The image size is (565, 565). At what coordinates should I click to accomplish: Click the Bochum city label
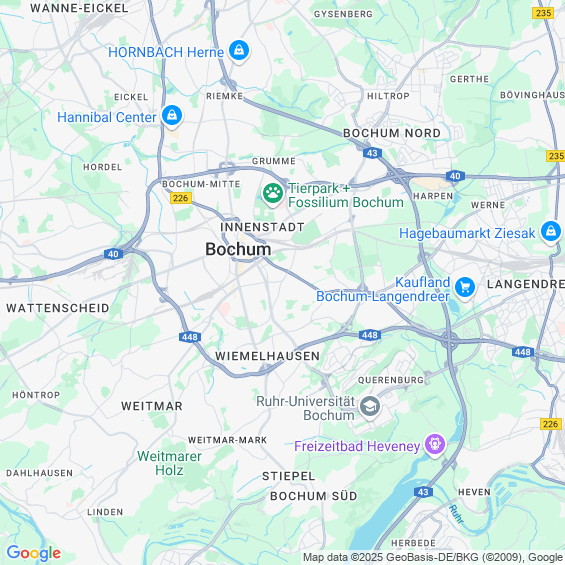point(238,249)
